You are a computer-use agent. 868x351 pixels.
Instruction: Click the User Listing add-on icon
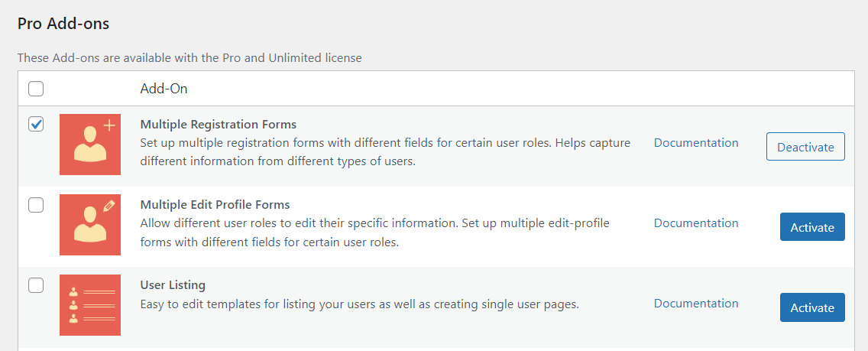click(90, 305)
